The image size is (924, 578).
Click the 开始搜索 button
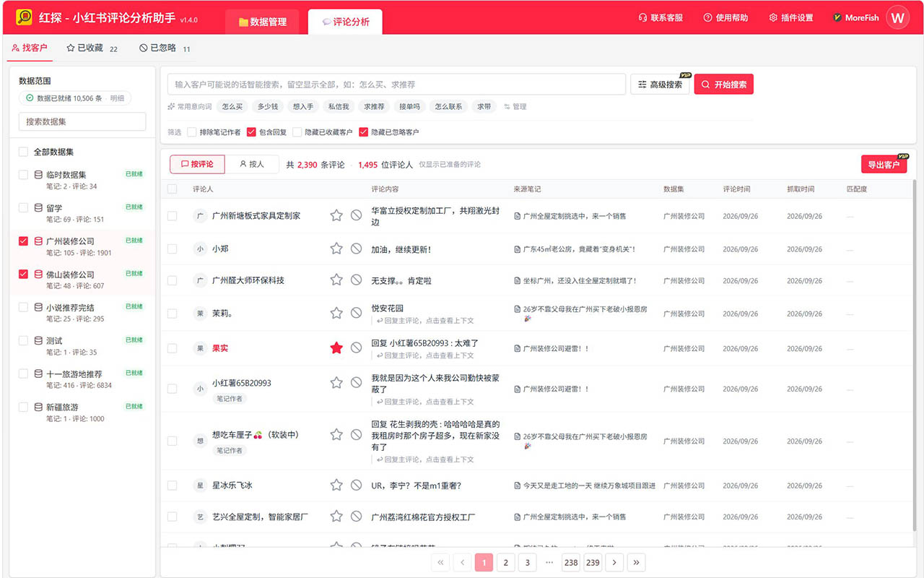[x=724, y=85]
